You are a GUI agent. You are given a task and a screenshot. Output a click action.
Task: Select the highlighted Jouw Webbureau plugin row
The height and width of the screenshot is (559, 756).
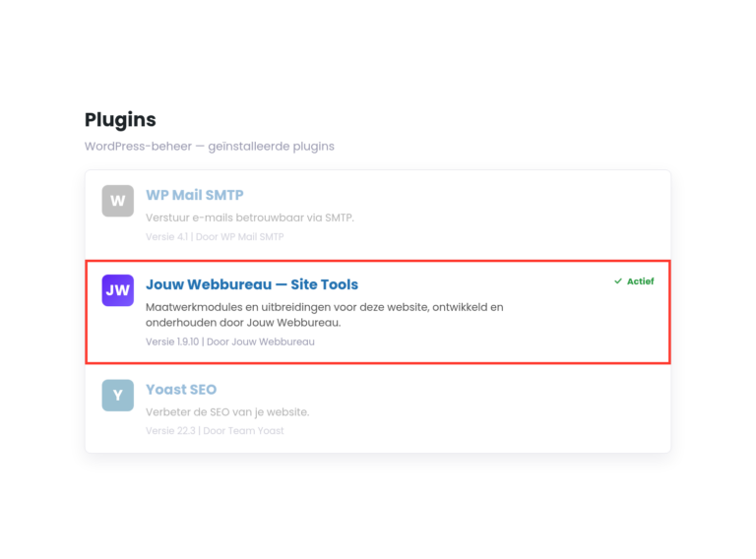378,312
